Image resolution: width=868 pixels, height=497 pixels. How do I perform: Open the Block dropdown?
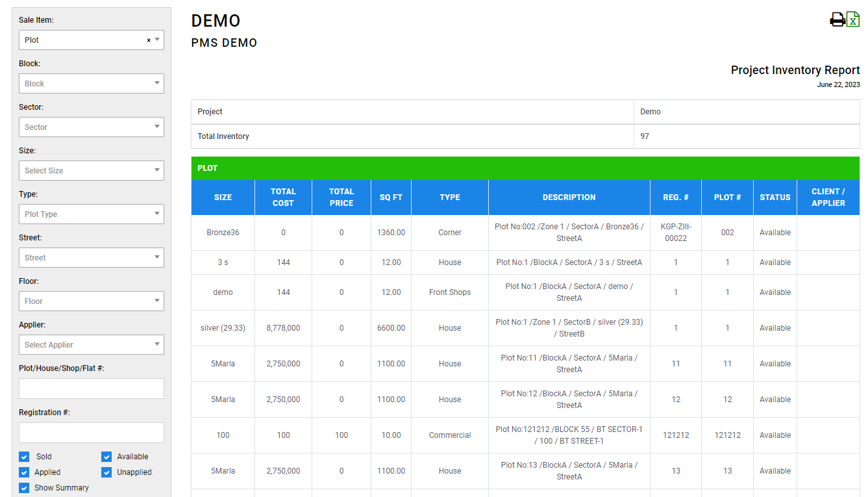[92, 84]
